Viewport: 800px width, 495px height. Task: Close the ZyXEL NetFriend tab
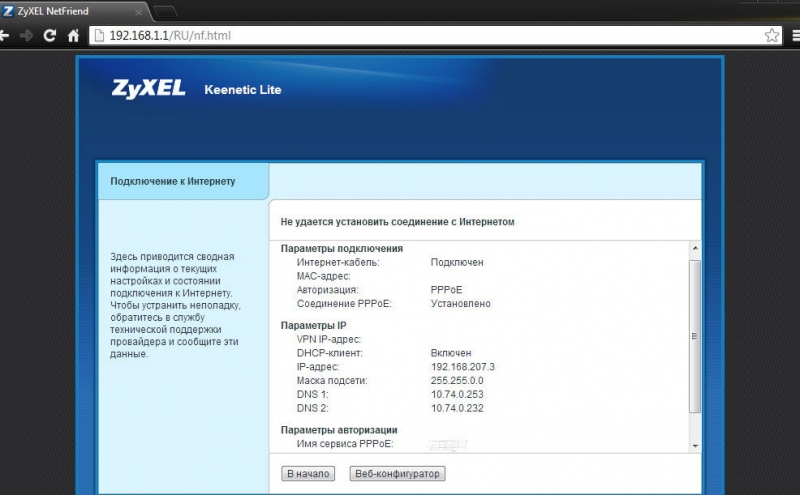click(x=138, y=12)
